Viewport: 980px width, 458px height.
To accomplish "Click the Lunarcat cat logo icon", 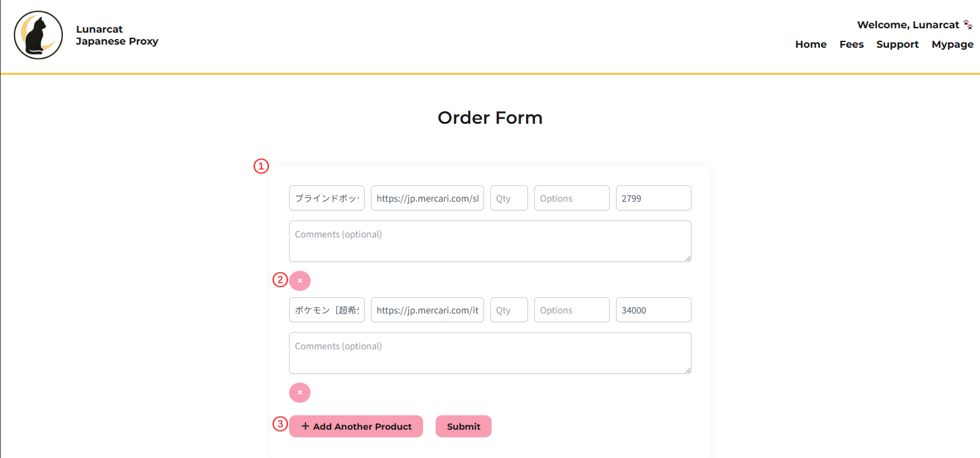I will [x=38, y=35].
